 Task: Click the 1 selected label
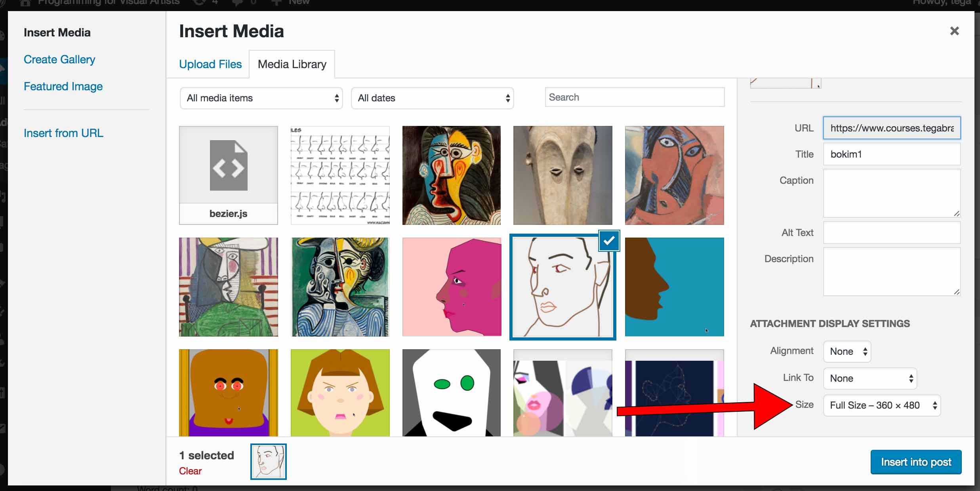click(206, 455)
